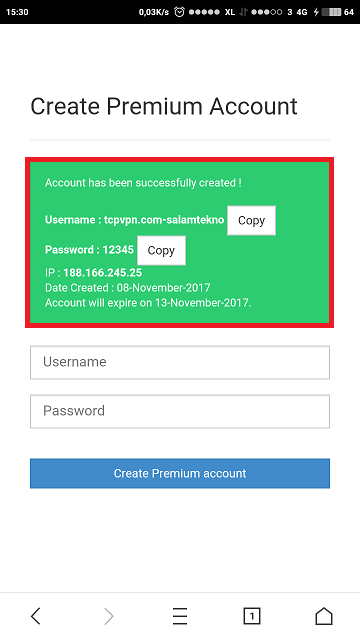Tap the 4G network indicator
Image resolution: width=360 pixels, height=640 pixels.
click(302, 12)
